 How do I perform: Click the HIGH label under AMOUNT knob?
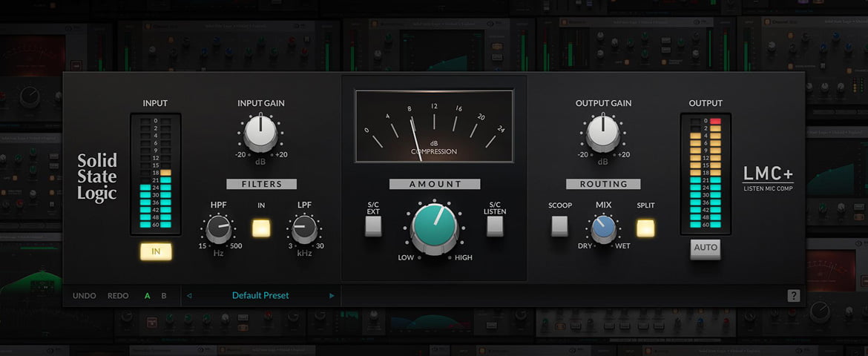click(x=464, y=257)
